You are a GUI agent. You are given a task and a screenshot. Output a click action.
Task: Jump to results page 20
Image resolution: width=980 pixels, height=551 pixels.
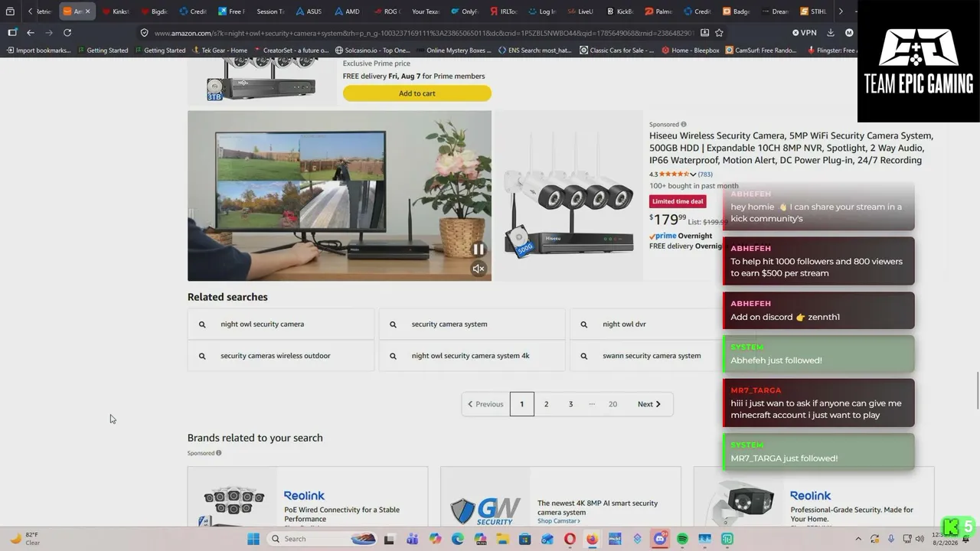pyautogui.click(x=612, y=404)
